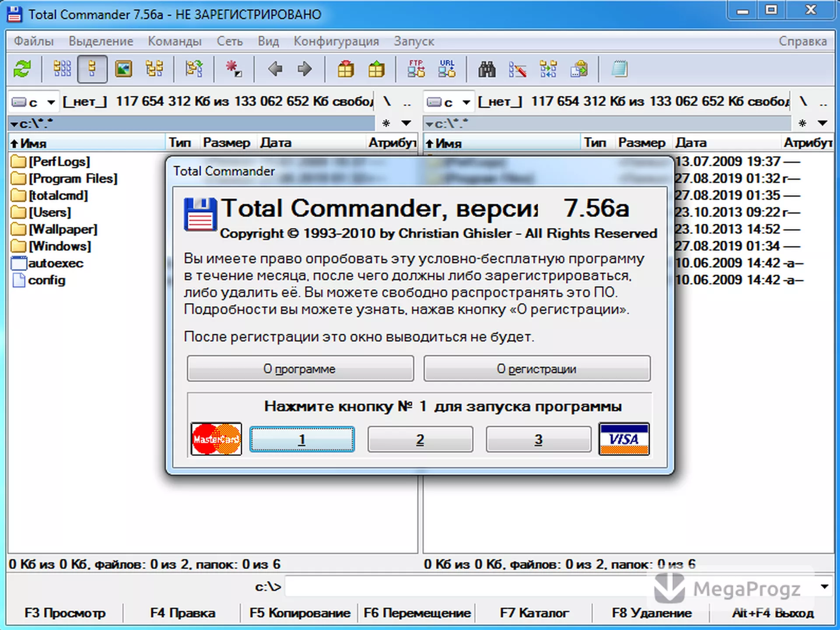The image size is (840, 630).
Task: Click the О регистрации button
Action: click(537, 369)
